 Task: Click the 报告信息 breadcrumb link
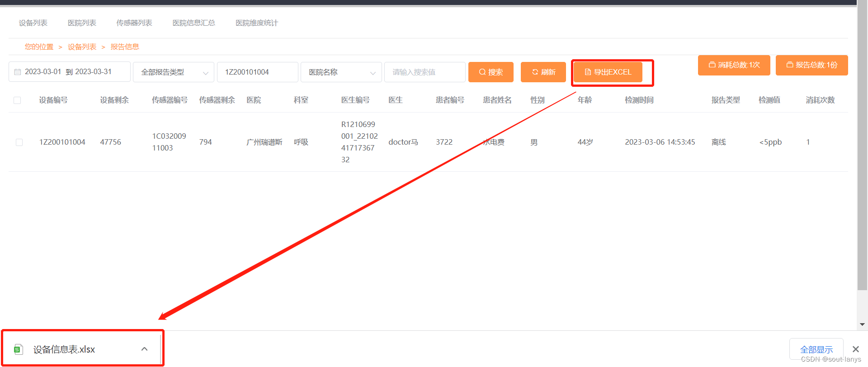click(125, 47)
